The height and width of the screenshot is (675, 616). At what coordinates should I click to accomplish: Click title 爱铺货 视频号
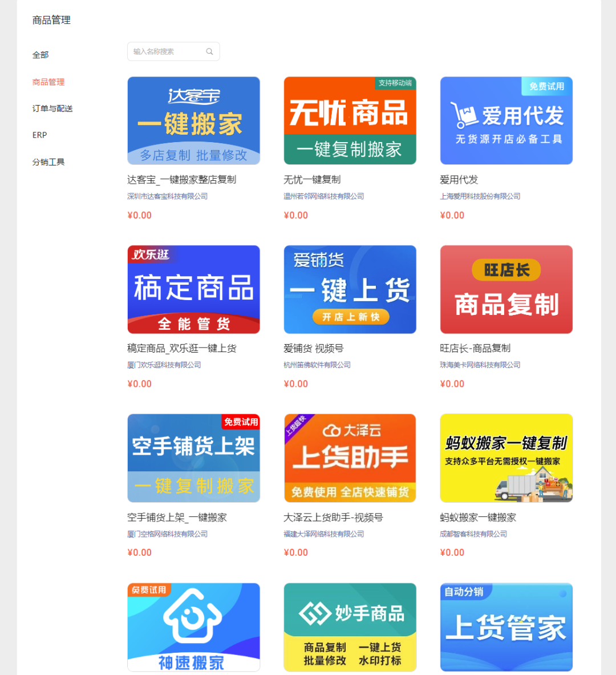click(313, 348)
